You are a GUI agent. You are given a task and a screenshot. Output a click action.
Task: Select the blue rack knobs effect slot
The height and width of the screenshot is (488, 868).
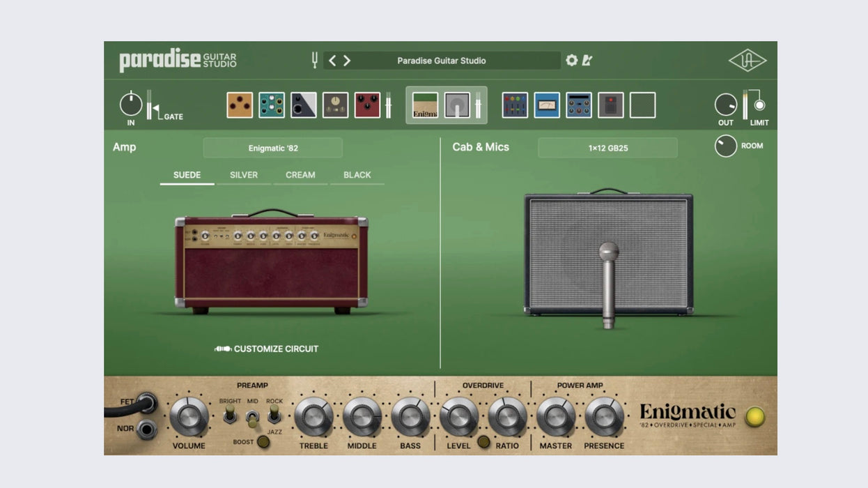pyautogui.click(x=579, y=105)
